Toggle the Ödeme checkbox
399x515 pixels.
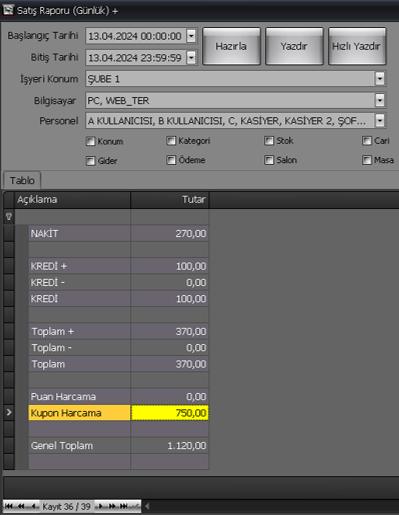click(x=171, y=160)
